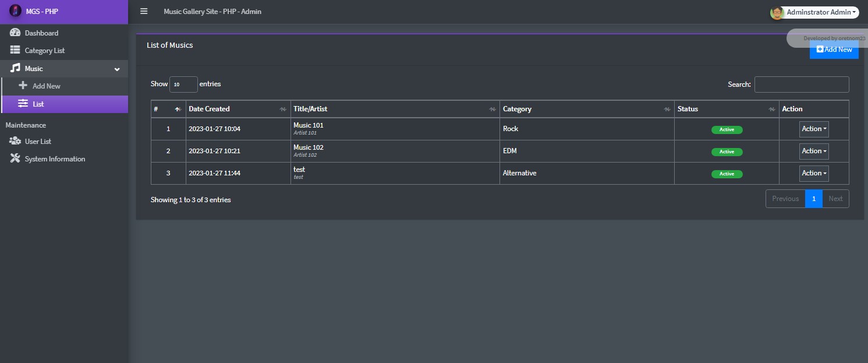Screen dimensions: 868x363
Task: Click the sliders icon beside List
Action: point(23,104)
